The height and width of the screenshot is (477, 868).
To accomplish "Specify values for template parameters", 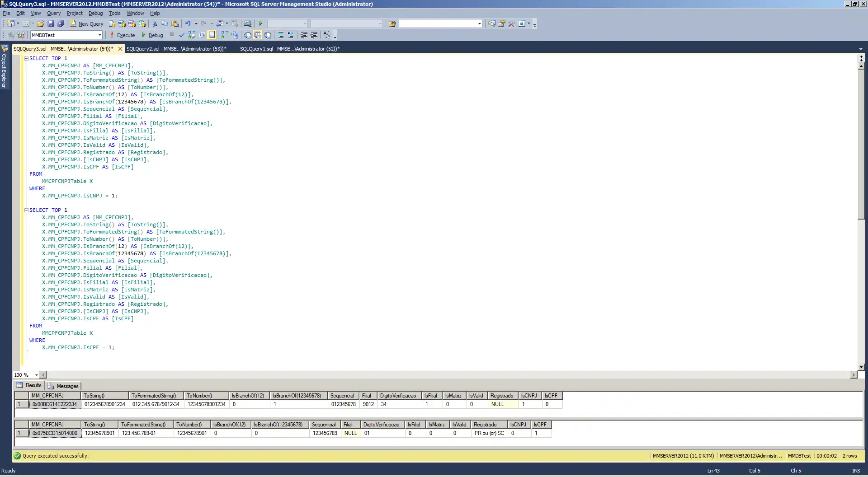I will point(327,35).
